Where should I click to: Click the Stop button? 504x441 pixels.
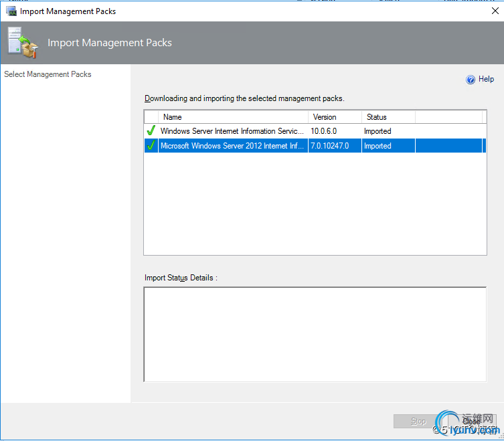click(x=418, y=421)
